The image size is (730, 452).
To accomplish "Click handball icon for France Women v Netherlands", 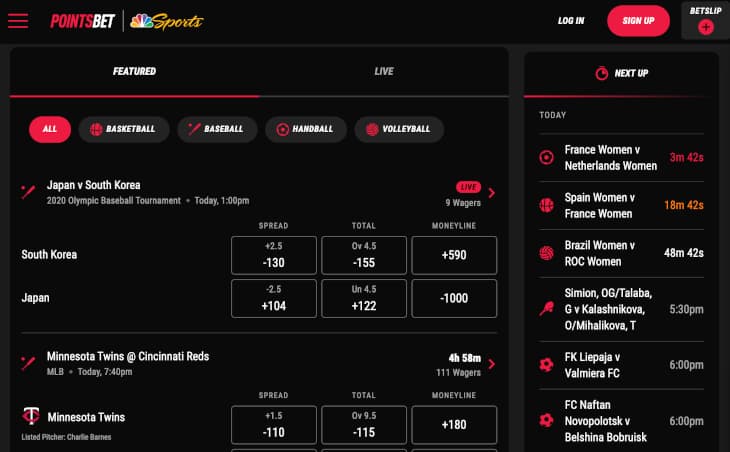I will (x=547, y=157).
